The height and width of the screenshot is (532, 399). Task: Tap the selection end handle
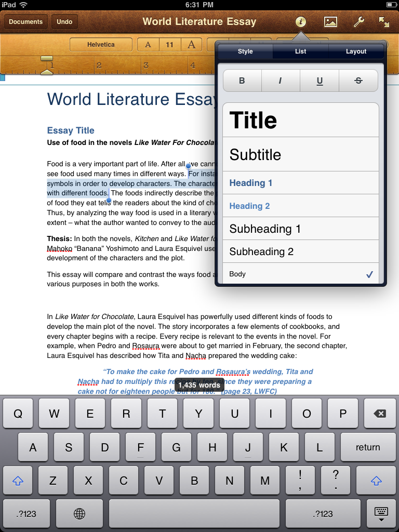[x=109, y=201]
